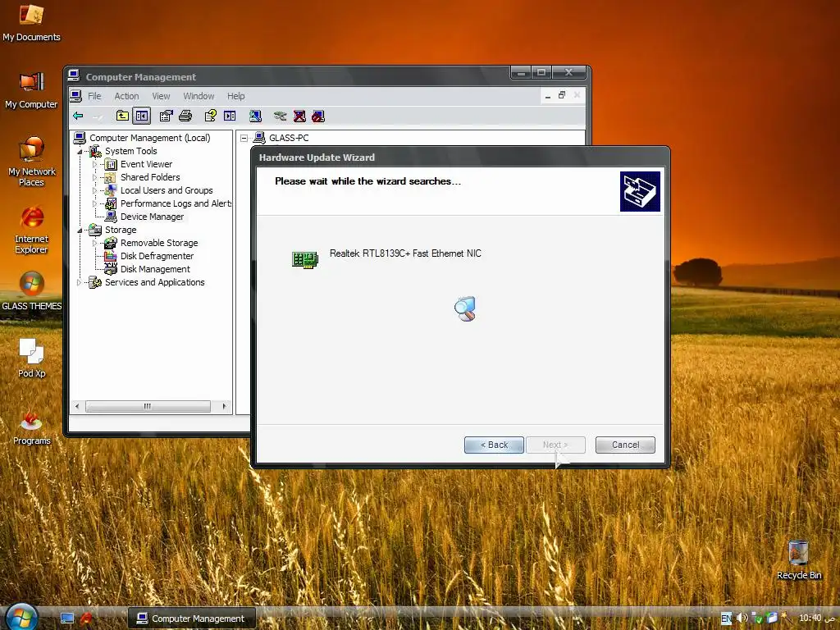This screenshot has height=630, width=840.
Task: Click Realtek RTL8139C+ Fast Ethernet NIC text
Action: pyautogui.click(x=405, y=253)
